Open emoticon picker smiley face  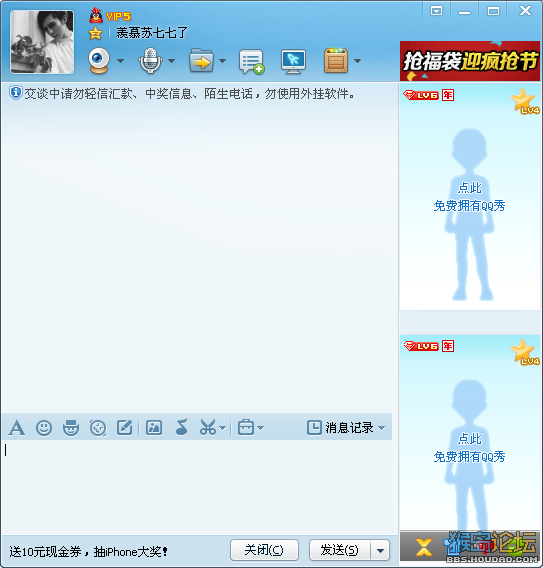pos(44,428)
